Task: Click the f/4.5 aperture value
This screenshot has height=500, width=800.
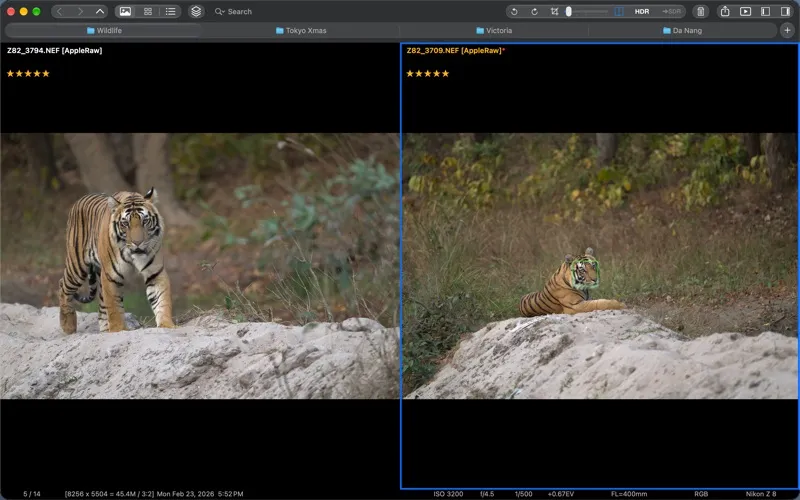Action: 487,494
